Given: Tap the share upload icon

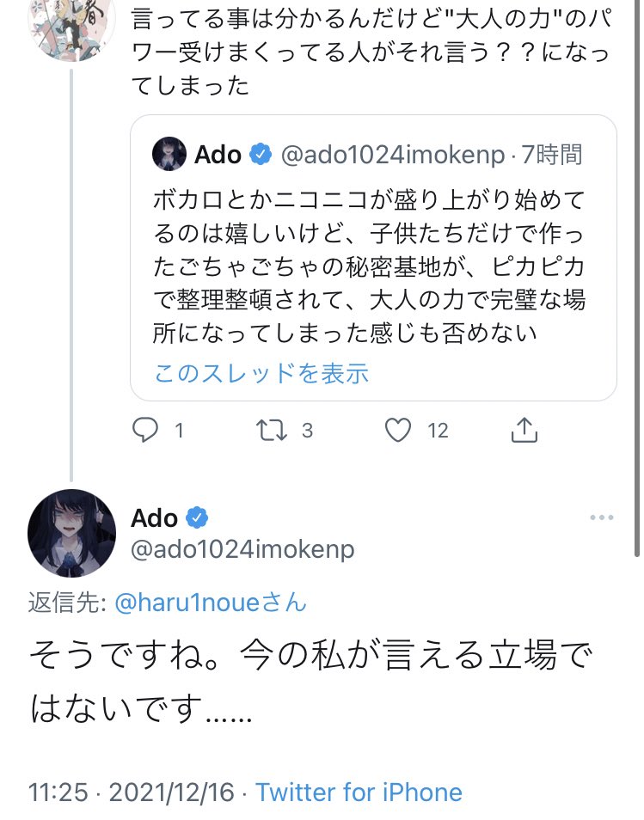Looking at the screenshot, I should 524,430.
